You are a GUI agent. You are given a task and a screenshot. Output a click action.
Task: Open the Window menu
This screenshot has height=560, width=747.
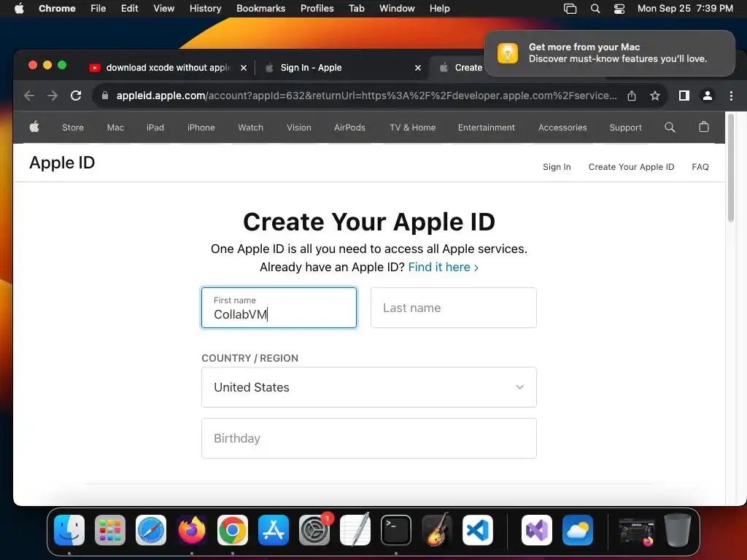397,9
